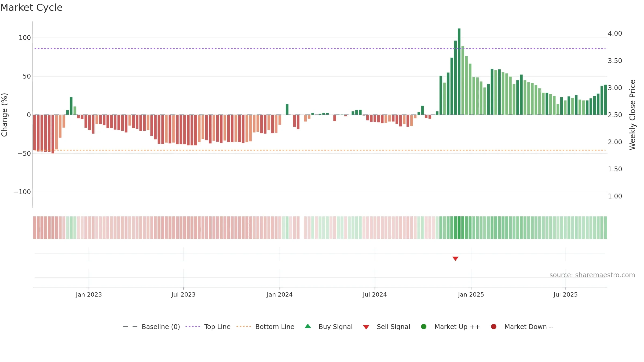Click the 2.50 tick on right axis
Screen dimensions: 644x362
pos(615,115)
